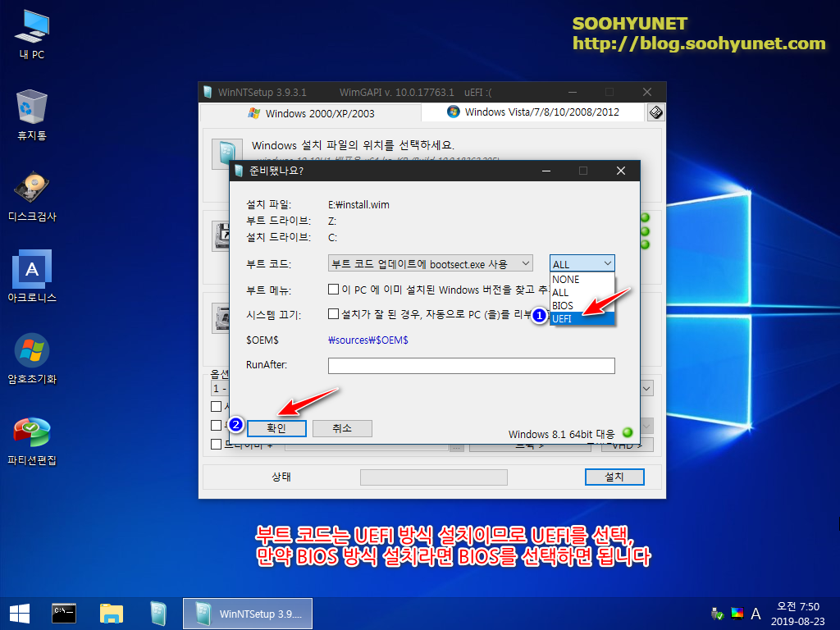The image size is (840, 630).
Task: Enable the 부트 메뉴 find Windows checkbox
Action: (x=333, y=290)
